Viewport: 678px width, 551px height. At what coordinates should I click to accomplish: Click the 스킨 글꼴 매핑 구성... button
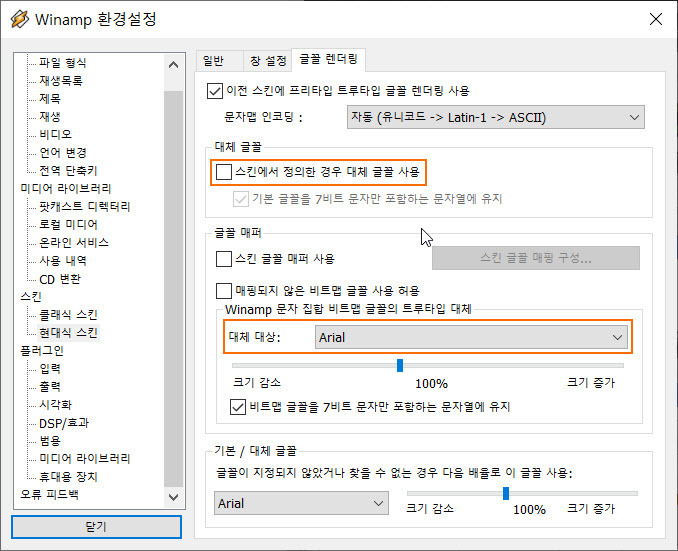coord(536,258)
